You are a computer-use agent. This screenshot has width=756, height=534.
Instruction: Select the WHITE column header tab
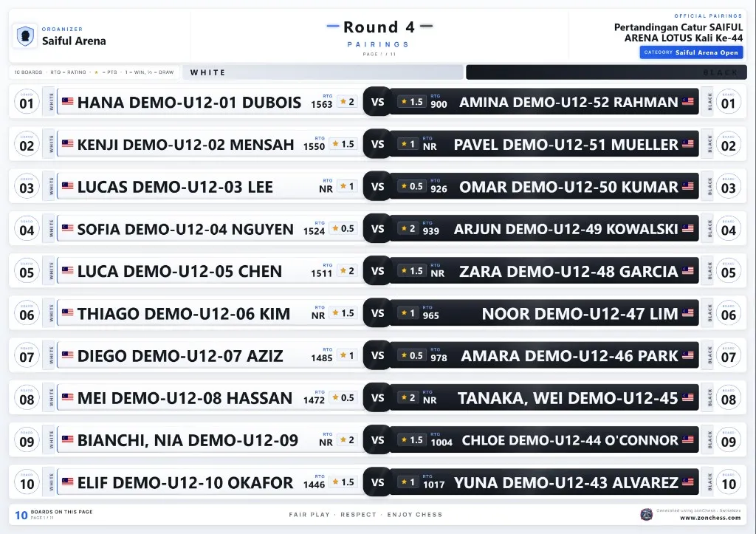322,72
